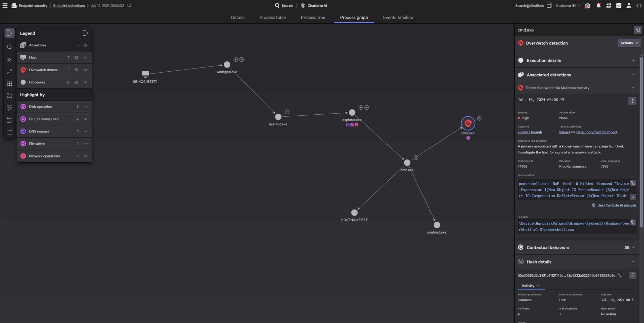Toggle the light/dark theme sun icon
Screen dimensions: 644x323
point(638,5)
